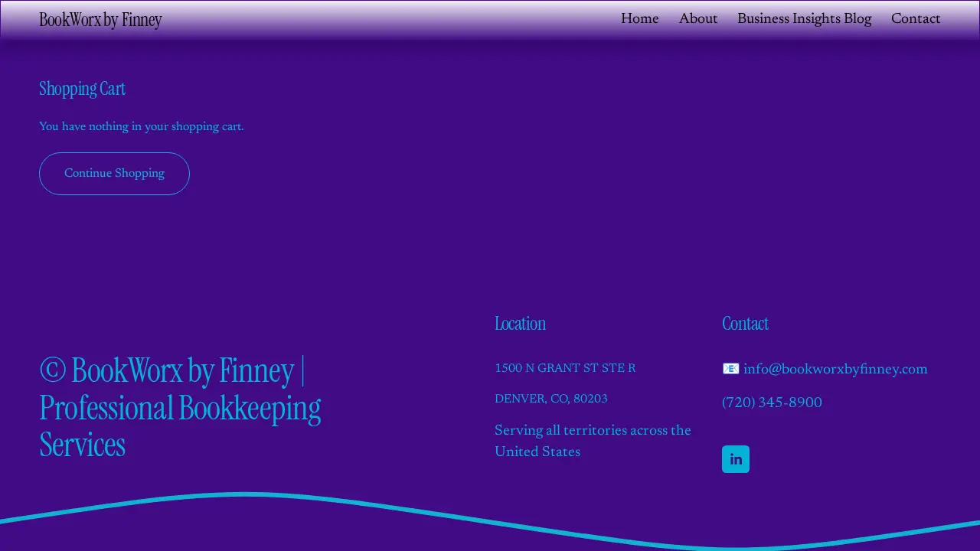Call the (720) 345-8900 phone link
The width and height of the screenshot is (980, 551).
pyautogui.click(x=772, y=403)
